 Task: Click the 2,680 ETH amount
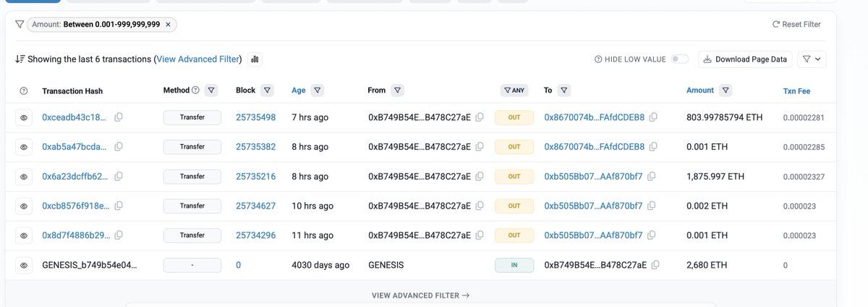tap(707, 265)
